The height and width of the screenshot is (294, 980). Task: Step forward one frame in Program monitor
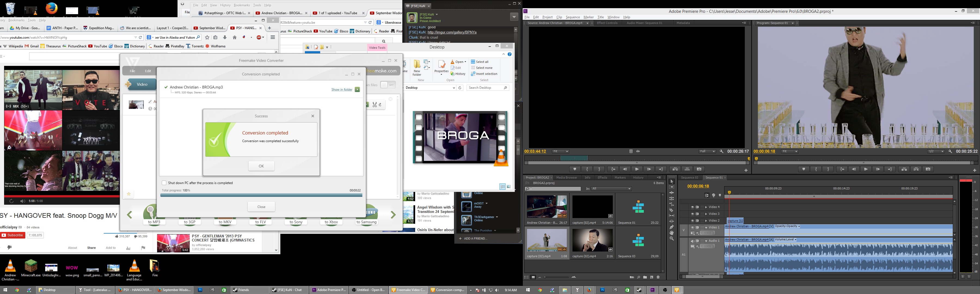[x=878, y=169]
